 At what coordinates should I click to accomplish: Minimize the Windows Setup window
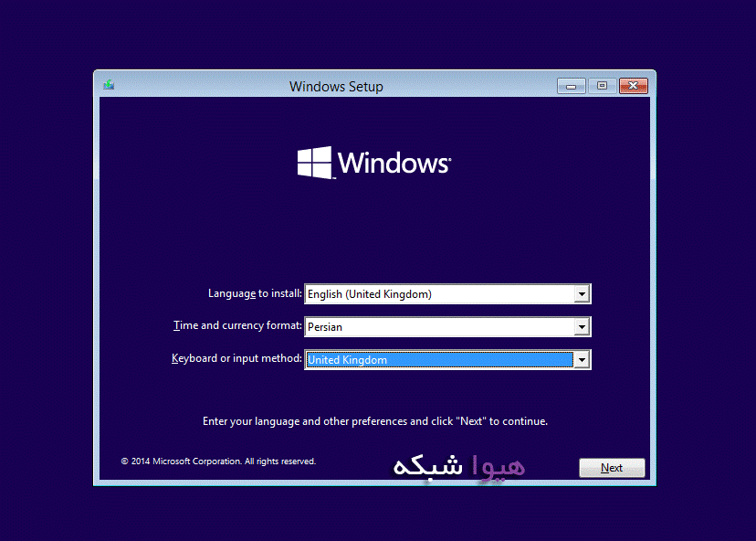572,86
